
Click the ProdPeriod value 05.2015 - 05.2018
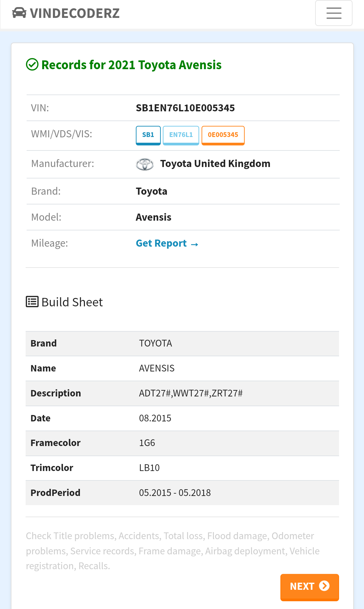175,493
